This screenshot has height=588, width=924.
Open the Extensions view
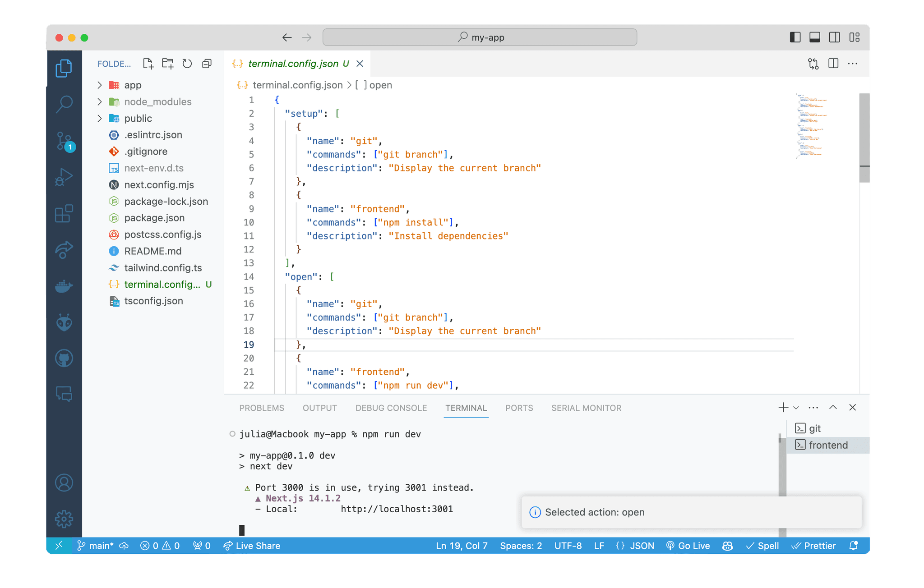(x=64, y=214)
